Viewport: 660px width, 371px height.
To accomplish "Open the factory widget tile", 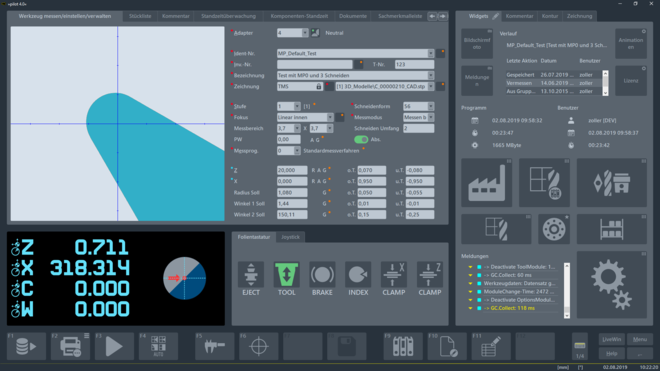I will (487, 183).
